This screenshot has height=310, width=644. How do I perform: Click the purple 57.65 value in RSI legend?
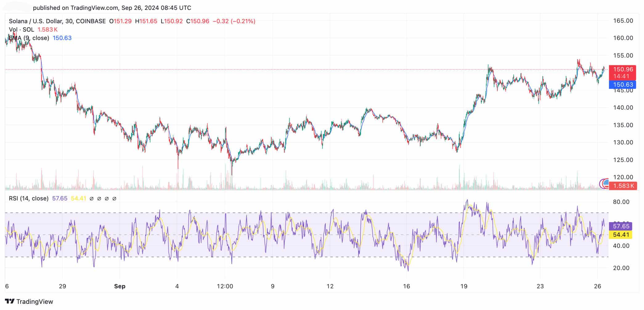(60, 198)
